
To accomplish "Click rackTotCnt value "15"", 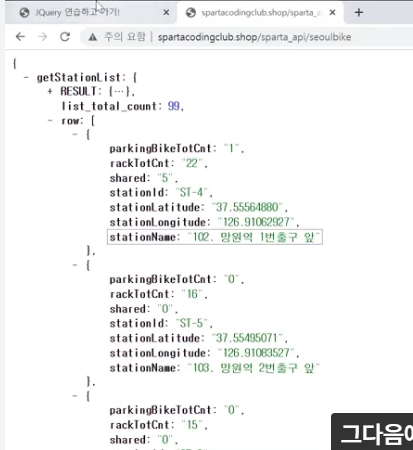I will (x=192, y=424).
